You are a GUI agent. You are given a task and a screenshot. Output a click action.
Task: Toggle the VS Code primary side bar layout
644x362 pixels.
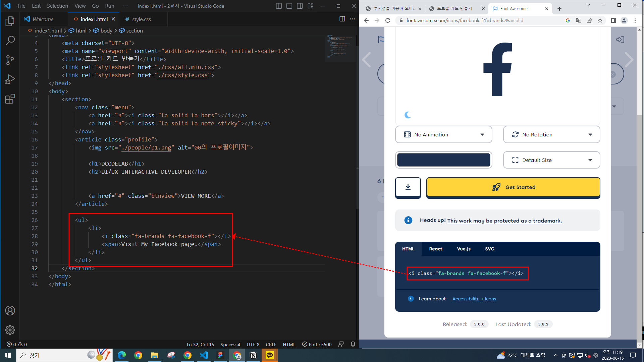[x=279, y=6]
